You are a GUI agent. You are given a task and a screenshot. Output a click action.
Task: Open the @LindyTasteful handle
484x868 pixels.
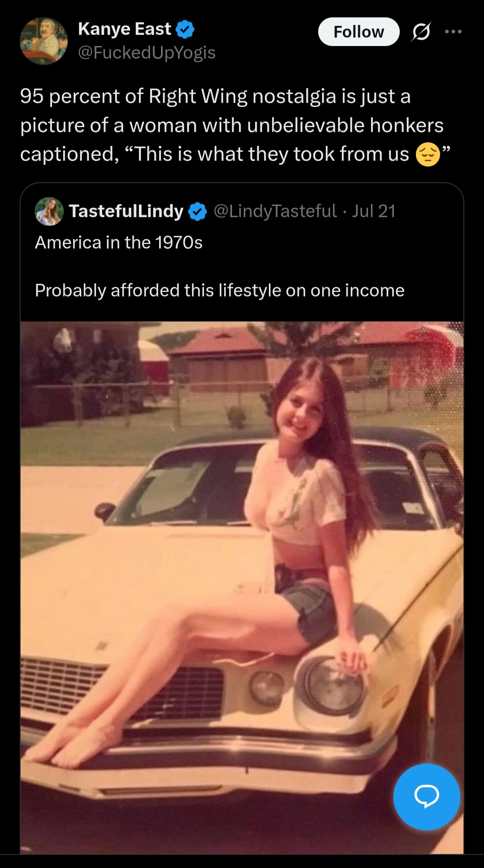(275, 211)
